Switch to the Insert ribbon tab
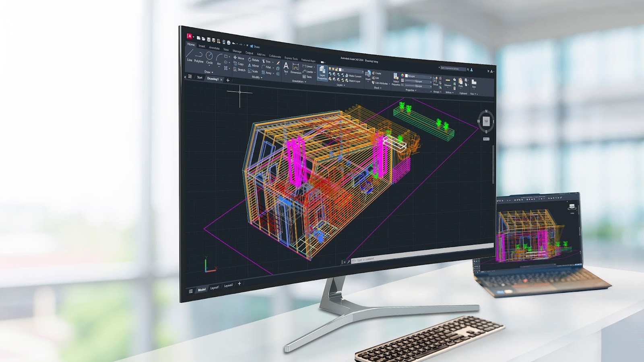Screen dimensions: 644x362 (202, 46)
